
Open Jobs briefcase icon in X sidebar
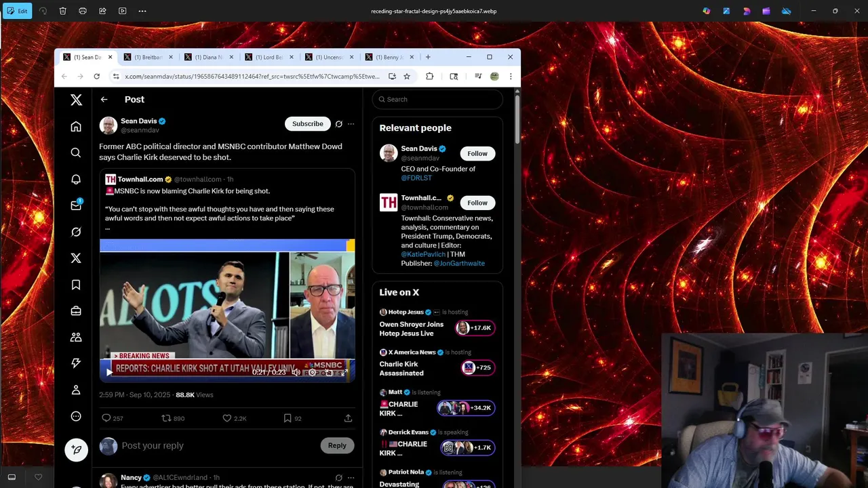(x=76, y=311)
